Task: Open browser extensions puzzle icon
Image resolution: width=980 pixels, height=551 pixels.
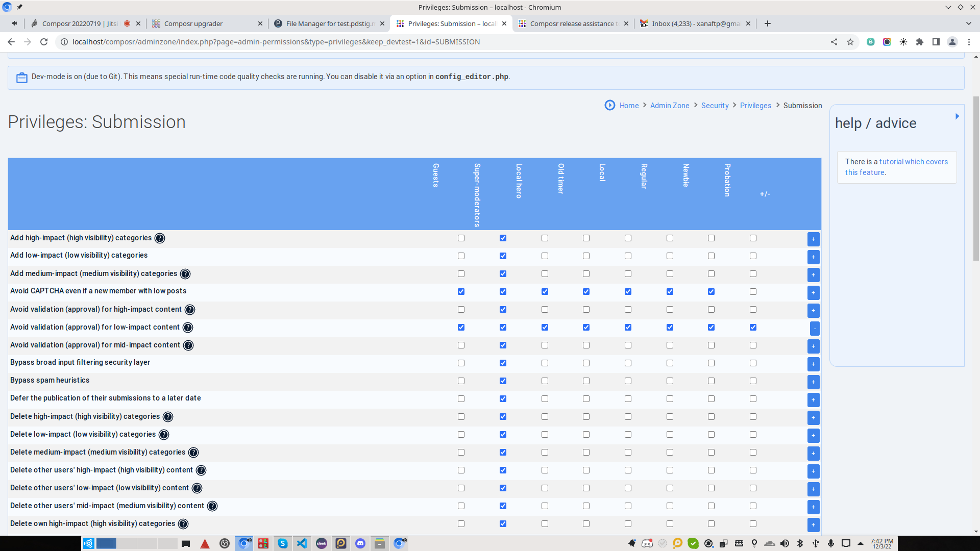Action: pyautogui.click(x=920, y=42)
